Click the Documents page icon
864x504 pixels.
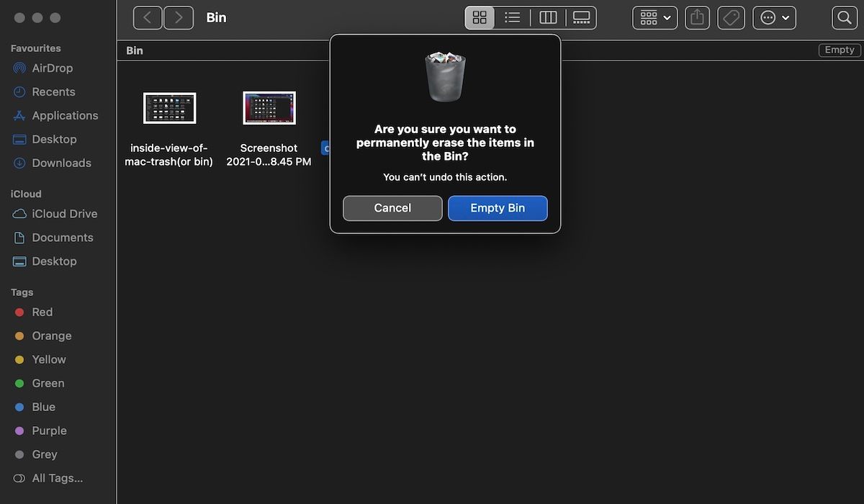click(x=19, y=238)
